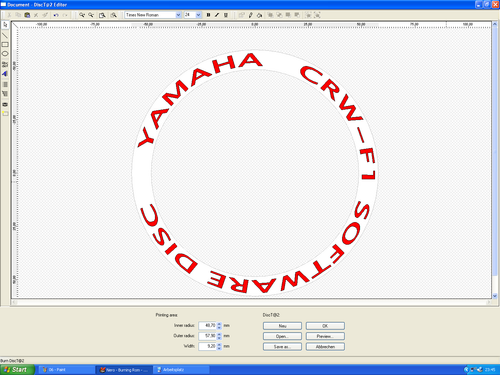The image size is (500, 375).
Task: Open the Windows Start menu
Action: [x=17, y=370]
